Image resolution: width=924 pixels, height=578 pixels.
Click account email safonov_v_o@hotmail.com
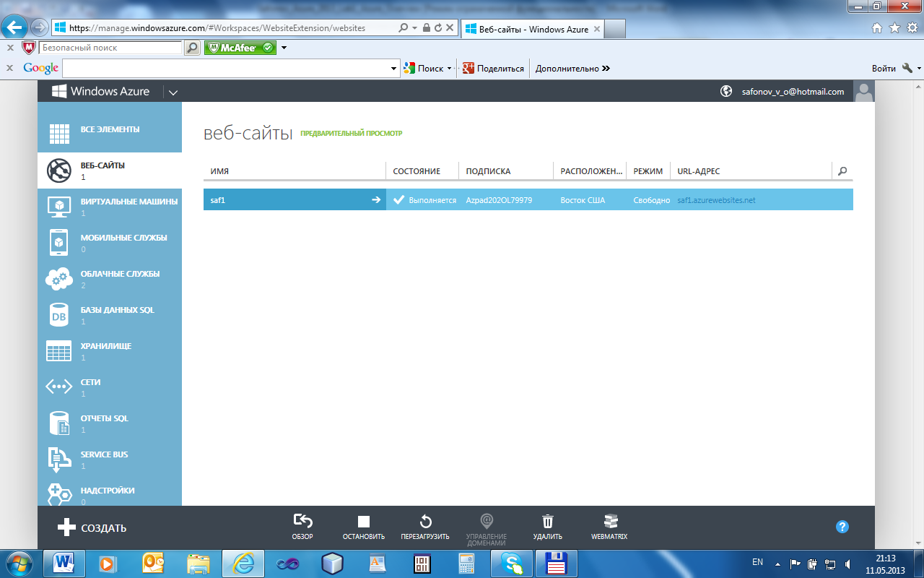[793, 92]
